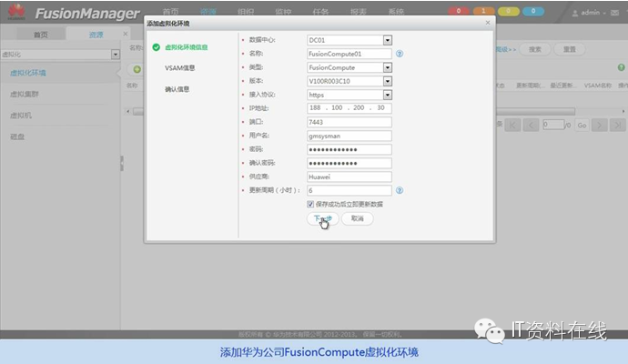Click the name field FusionCompute01
This screenshot has height=364, width=628.
[349, 54]
